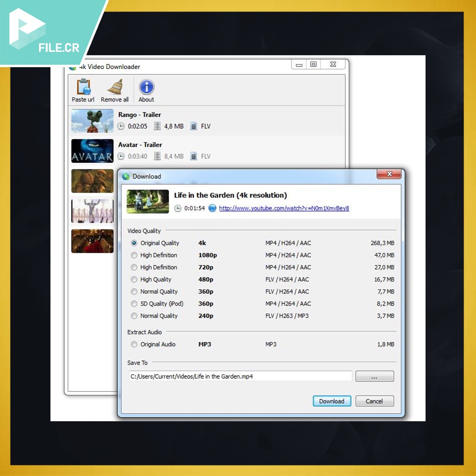Click 'Life in the Garden (4k resolution)' title
The image size is (476, 476).
[230, 195]
